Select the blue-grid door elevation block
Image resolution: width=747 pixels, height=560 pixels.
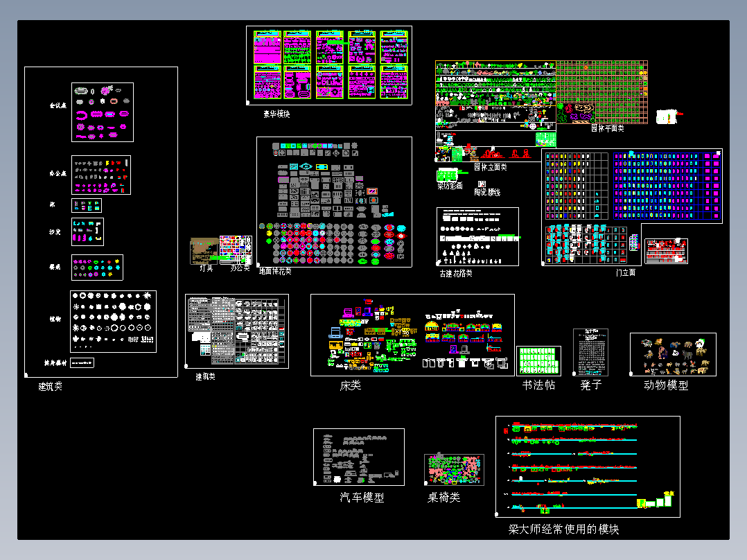[x=667, y=186]
